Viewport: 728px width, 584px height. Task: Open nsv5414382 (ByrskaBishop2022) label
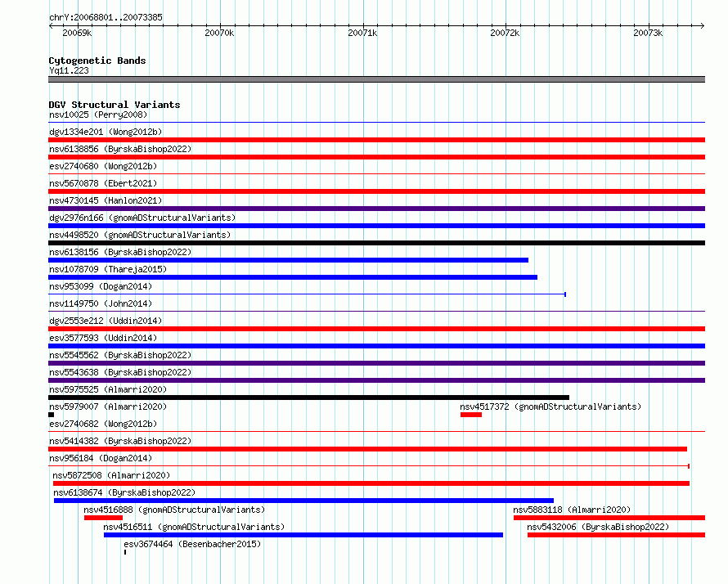click(120, 441)
